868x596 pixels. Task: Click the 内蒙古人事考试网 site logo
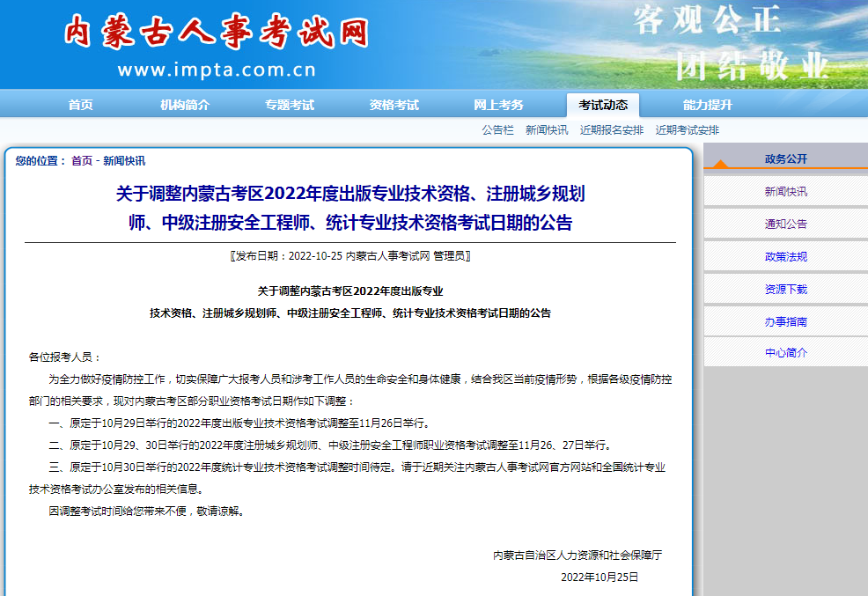(216, 33)
